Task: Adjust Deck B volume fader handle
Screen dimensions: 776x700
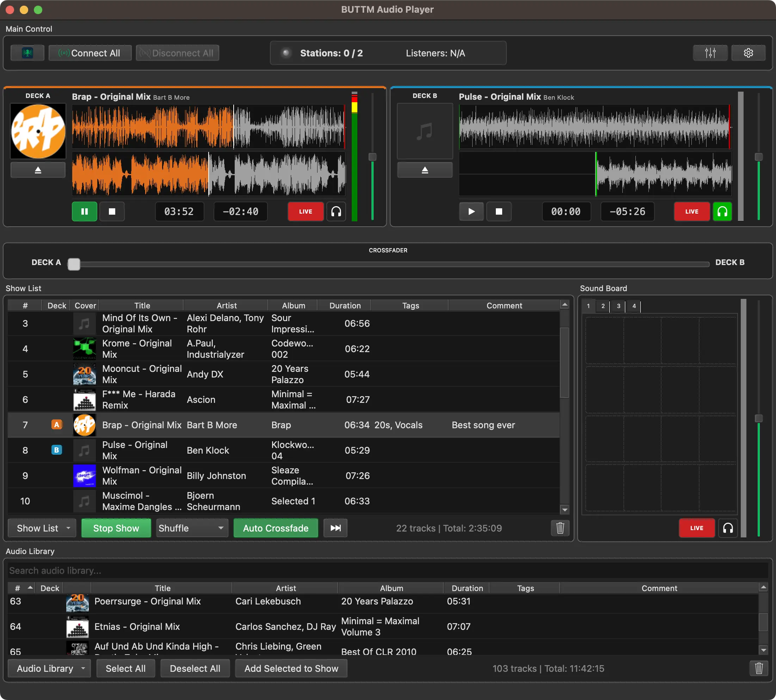Action: 758,156
